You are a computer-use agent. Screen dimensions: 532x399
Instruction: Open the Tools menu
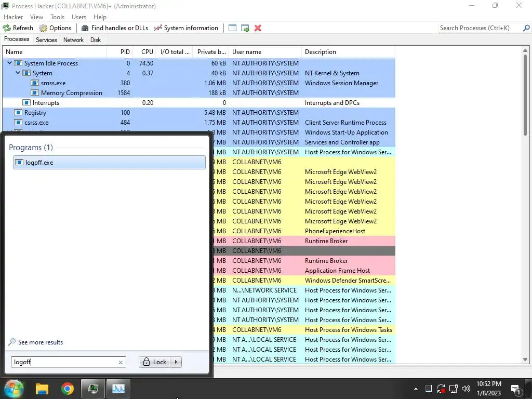pos(57,17)
